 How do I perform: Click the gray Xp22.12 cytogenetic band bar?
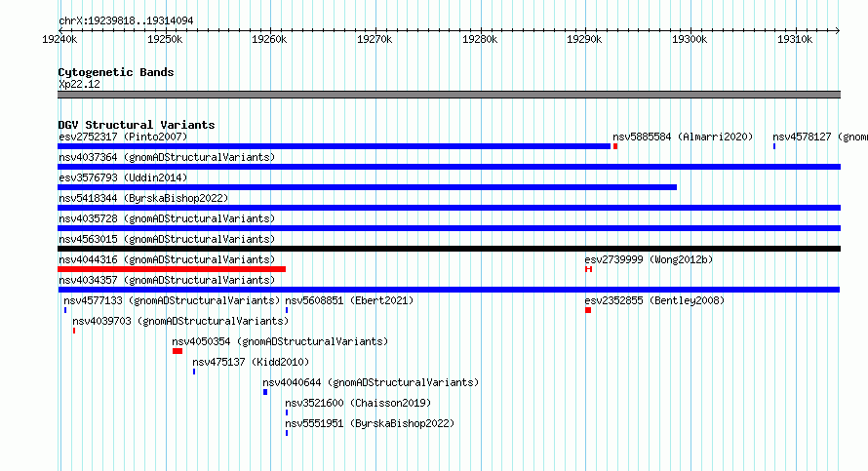tap(449, 95)
